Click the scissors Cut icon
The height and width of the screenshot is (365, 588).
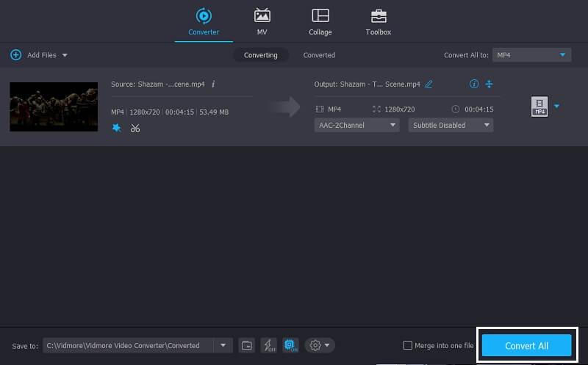[x=135, y=128]
